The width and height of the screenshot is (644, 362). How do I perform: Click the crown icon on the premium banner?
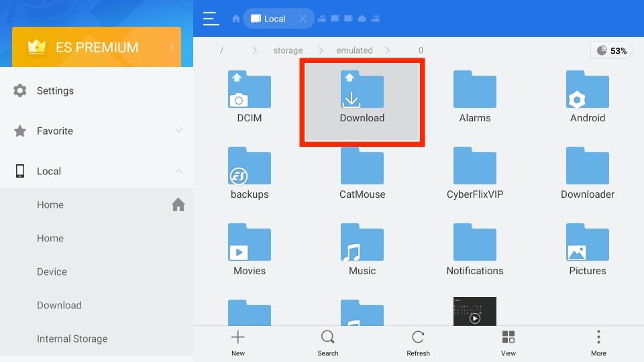coord(36,47)
